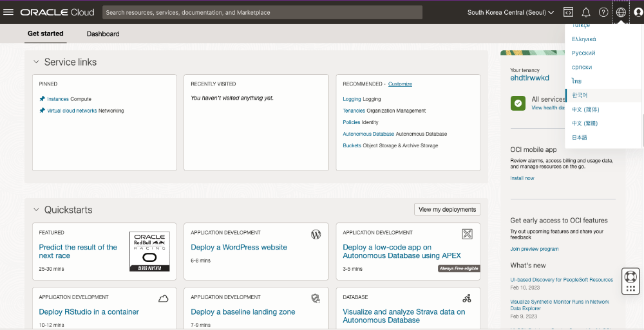Image resolution: width=644 pixels, height=330 pixels.
Task: Click View health dashboard link
Action: [x=548, y=107]
